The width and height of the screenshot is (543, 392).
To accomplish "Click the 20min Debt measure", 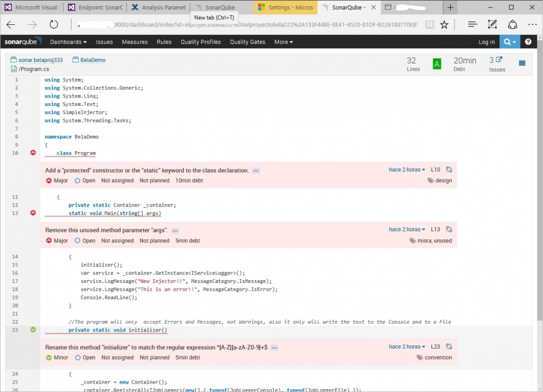I will click(x=465, y=64).
